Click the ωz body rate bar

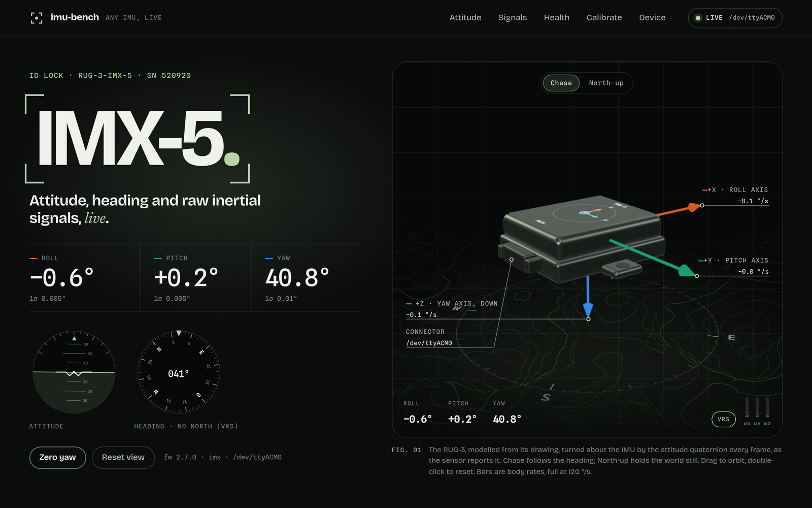tap(767, 407)
